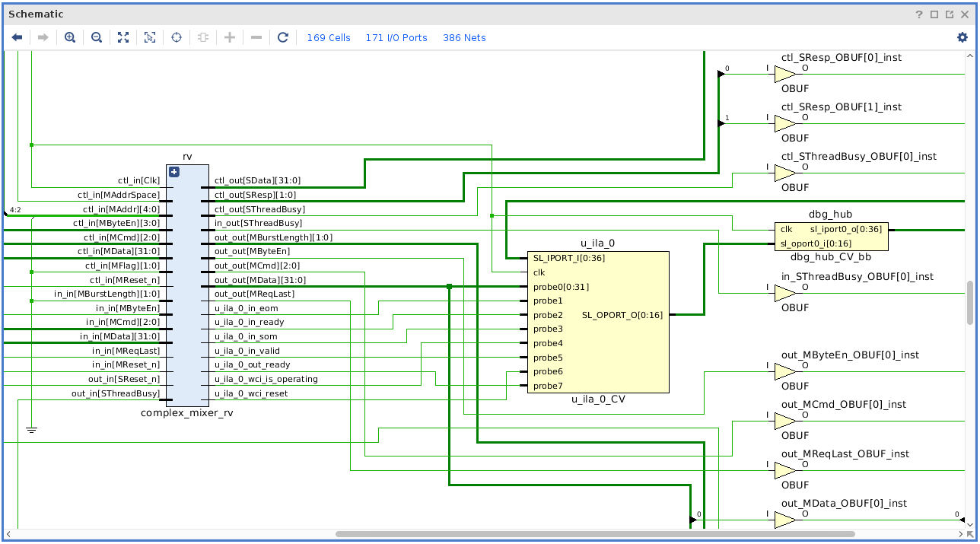Select the dbg_hub block
The height and width of the screenshot is (544, 980).
[831, 237]
